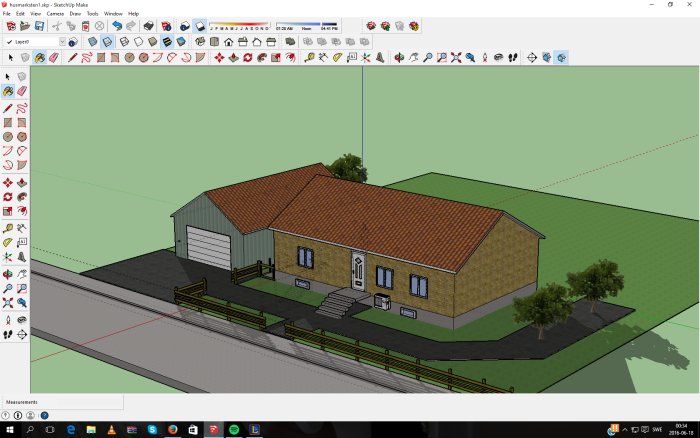
Task: Enable Hidden Line face style
Action: (x=139, y=42)
